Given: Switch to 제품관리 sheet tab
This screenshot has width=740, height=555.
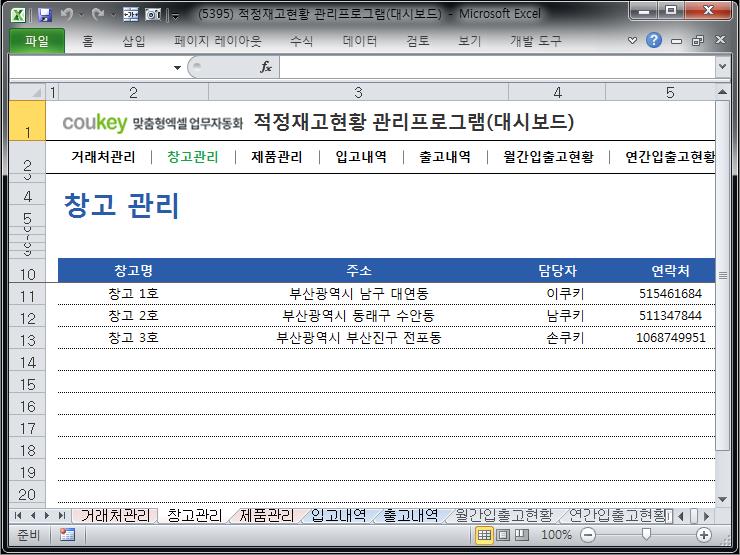Looking at the screenshot, I should 267,516.
